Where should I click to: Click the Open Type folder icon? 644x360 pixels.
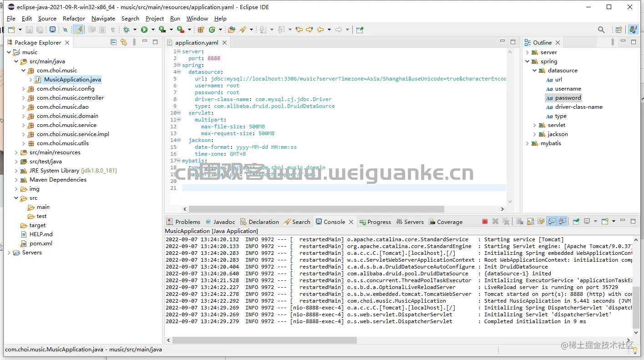tap(232, 30)
